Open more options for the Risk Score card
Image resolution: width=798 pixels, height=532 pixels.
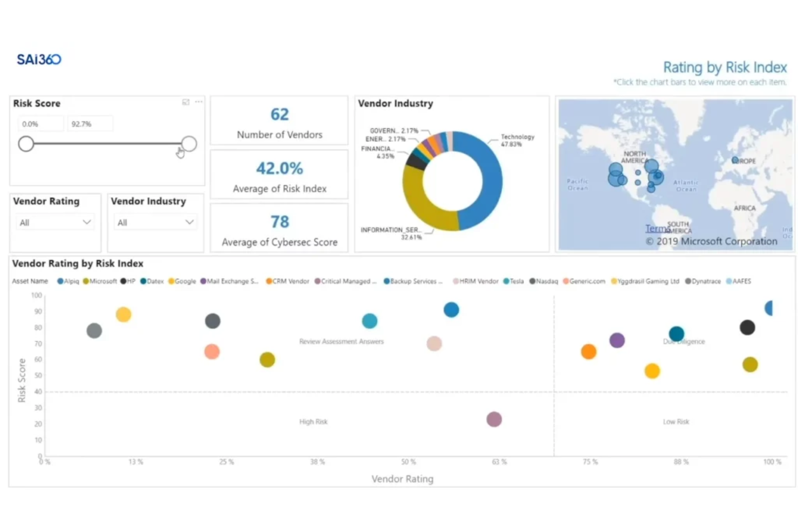point(198,102)
